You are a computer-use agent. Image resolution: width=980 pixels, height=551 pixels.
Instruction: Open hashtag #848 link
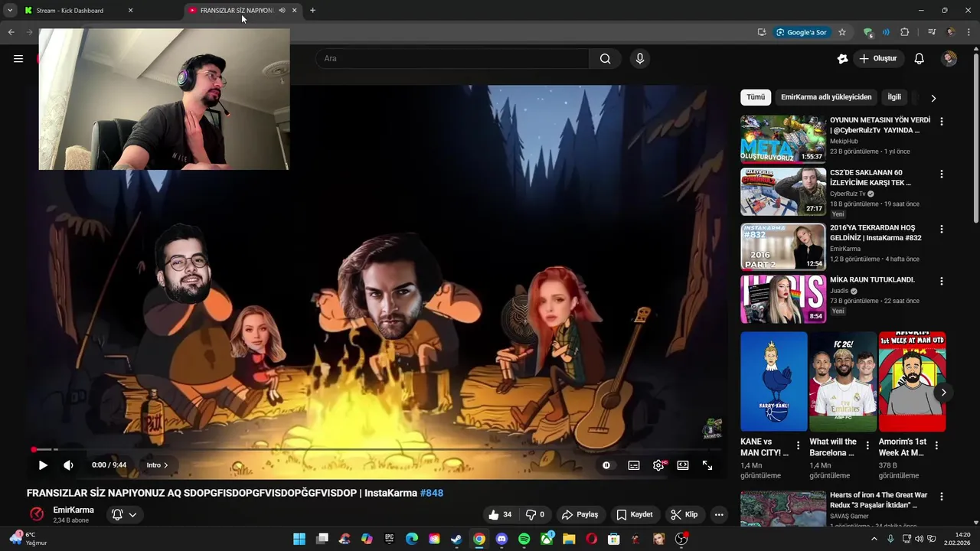[x=432, y=493]
